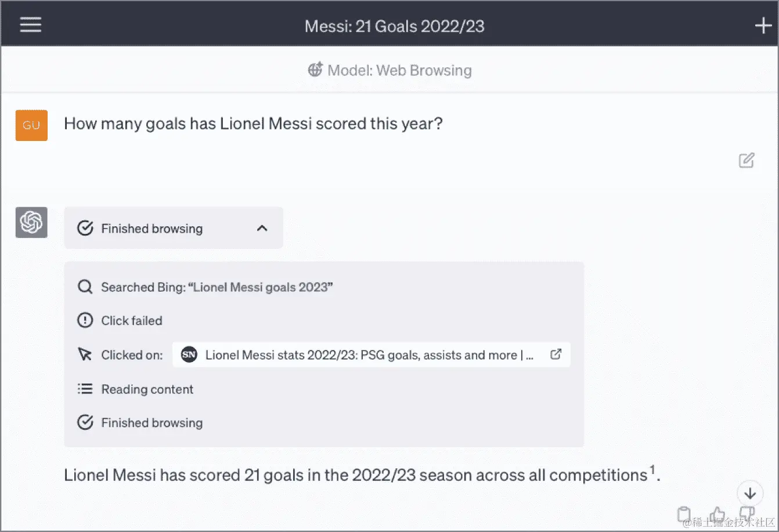This screenshot has height=532, width=779.
Task: Collapse the Finished browsing chevron
Action: click(x=262, y=228)
